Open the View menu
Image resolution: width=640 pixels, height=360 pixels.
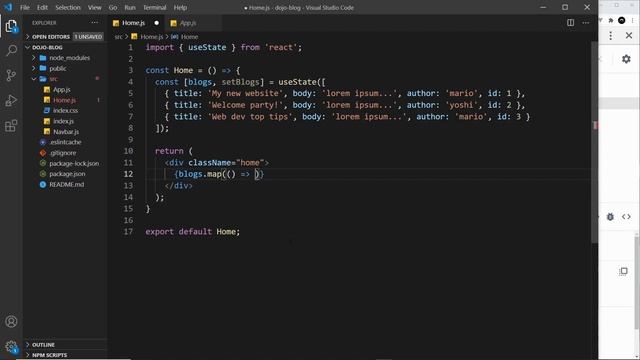tap(94, 8)
